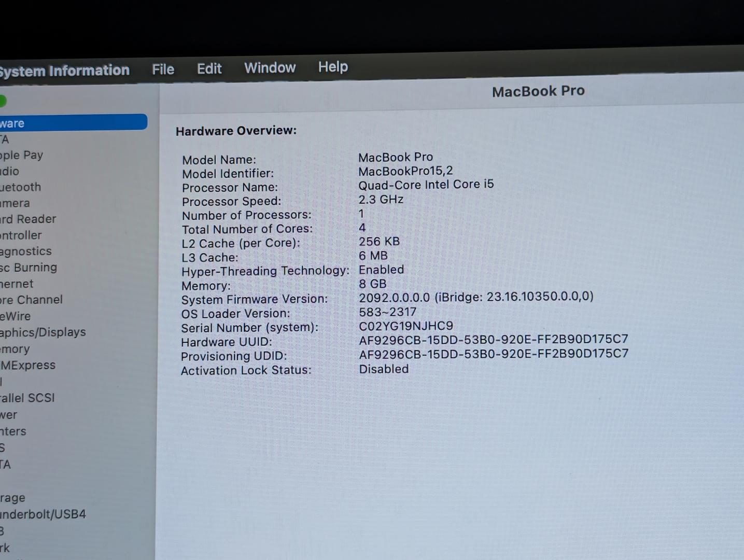Select Power in the sidebar
This screenshot has width=744, height=560.
[8, 415]
